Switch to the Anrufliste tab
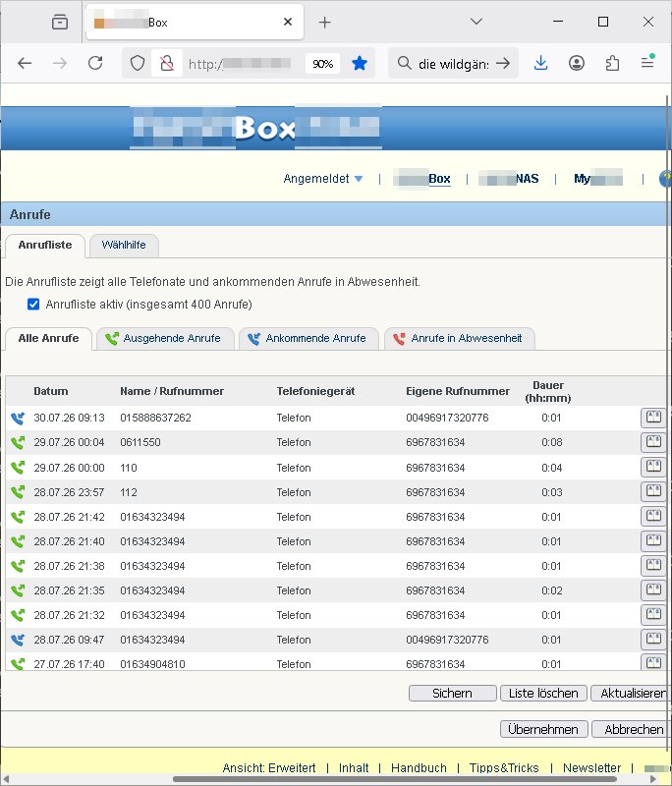 tap(45, 245)
